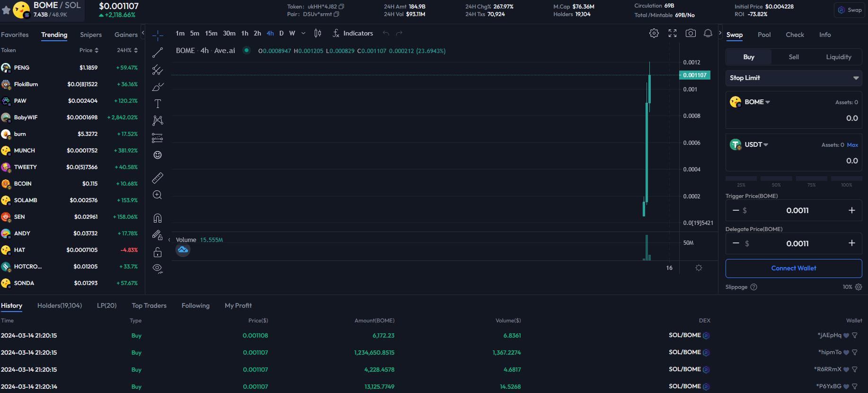868x393 pixels.
Task: Toggle hide all drawings eye icon
Action: tap(158, 269)
